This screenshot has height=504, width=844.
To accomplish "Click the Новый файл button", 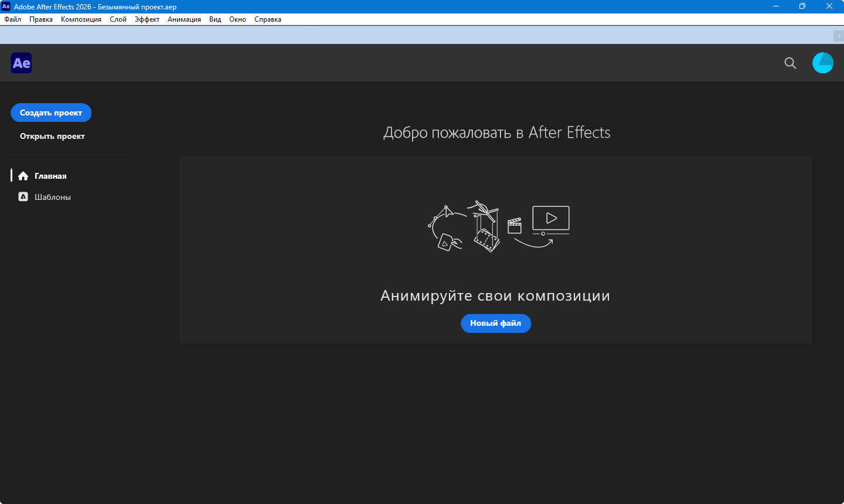I will (x=496, y=323).
